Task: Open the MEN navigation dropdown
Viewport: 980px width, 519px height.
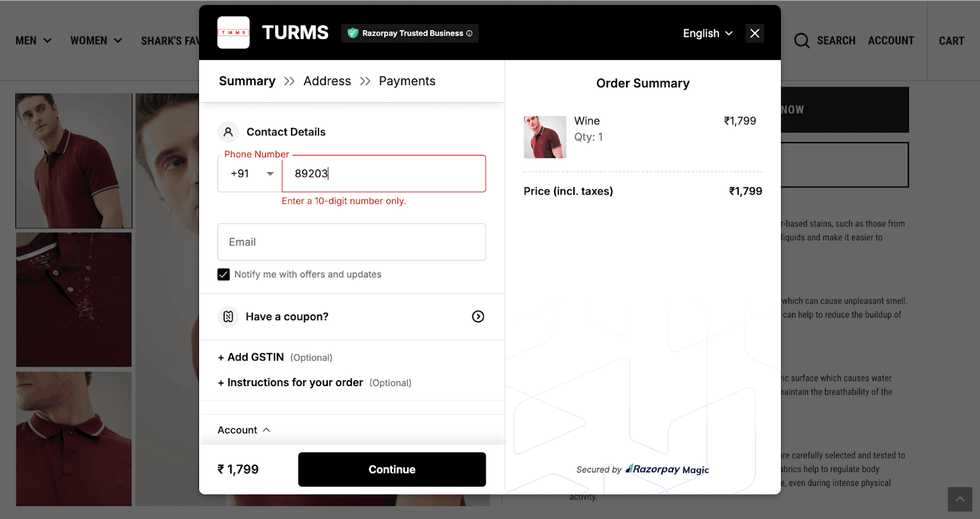Action: (34, 40)
